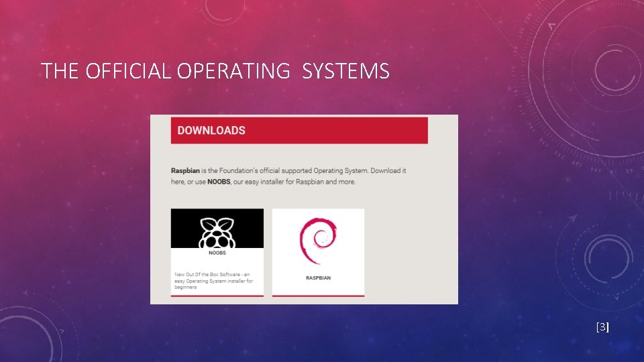Click the red DOWNLOADS header banner
The image size is (644, 362).
pyautogui.click(x=299, y=131)
